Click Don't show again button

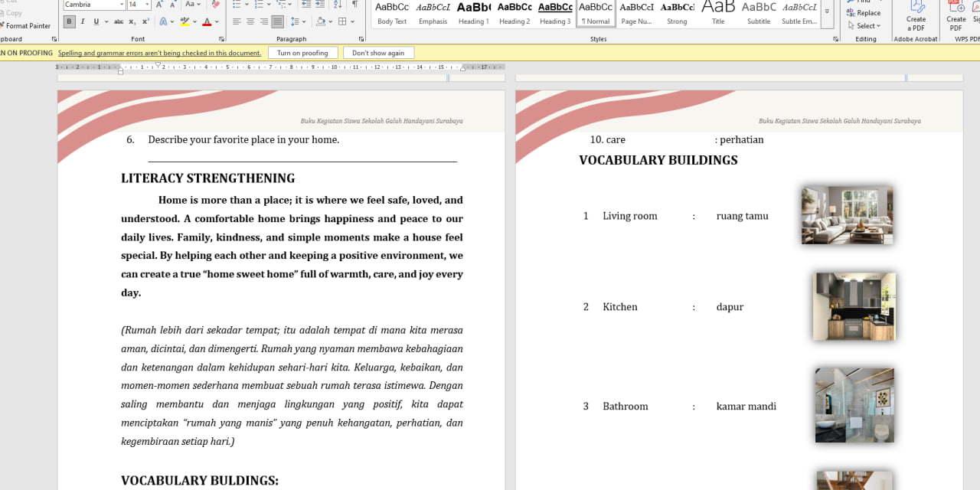coord(378,53)
